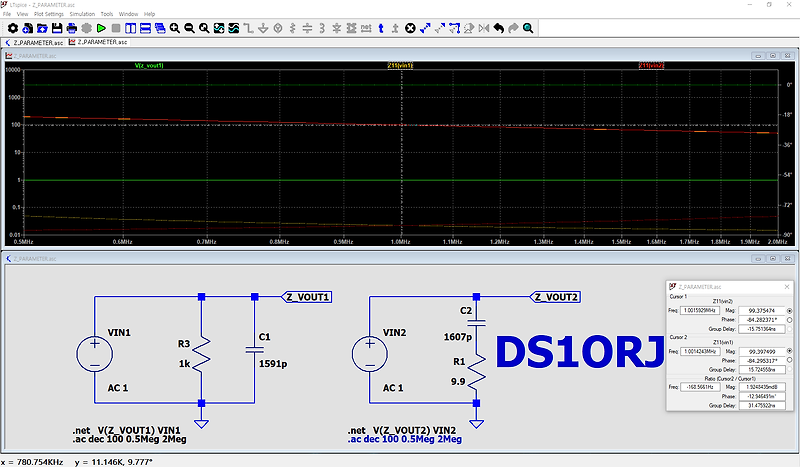Viewport: 800px width, 467px height.
Task: Switch to the waveform Z_PARAMETER.asc tab
Action: [x=98, y=42]
